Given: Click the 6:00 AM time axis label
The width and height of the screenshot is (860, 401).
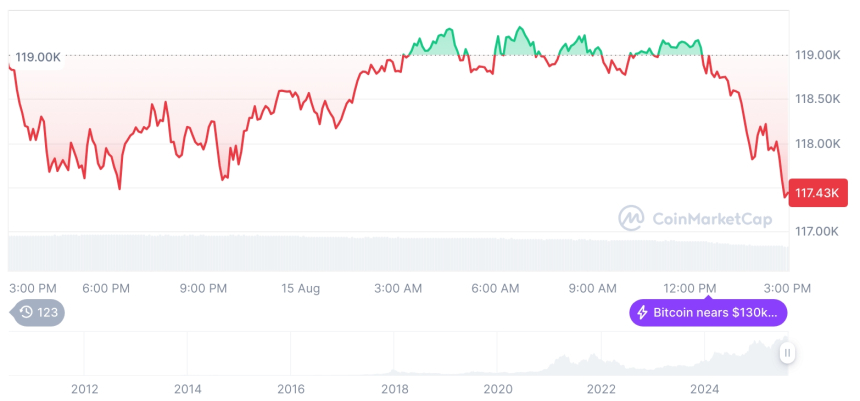Looking at the screenshot, I should 495,288.
